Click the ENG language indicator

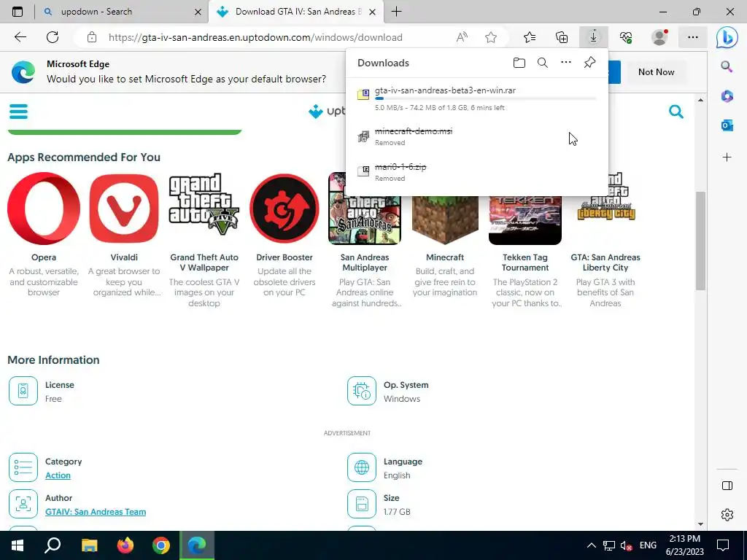coord(648,545)
